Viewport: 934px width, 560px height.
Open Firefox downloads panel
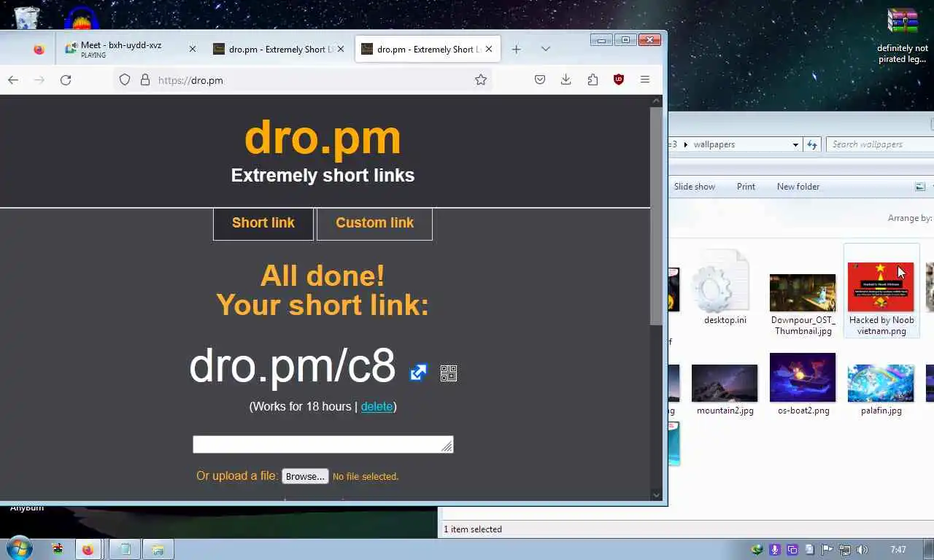point(566,80)
